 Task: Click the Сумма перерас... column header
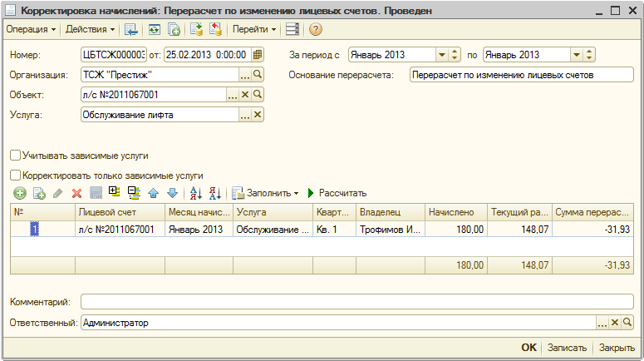point(592,212)
